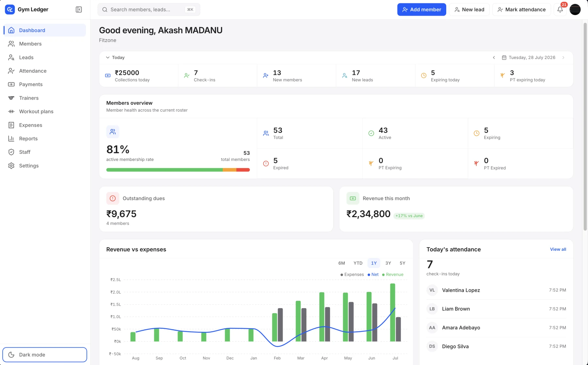This screenshot has width=588, height=365.
Task: Collapse the Today section chevron
Action: click(x=107, y=57)
